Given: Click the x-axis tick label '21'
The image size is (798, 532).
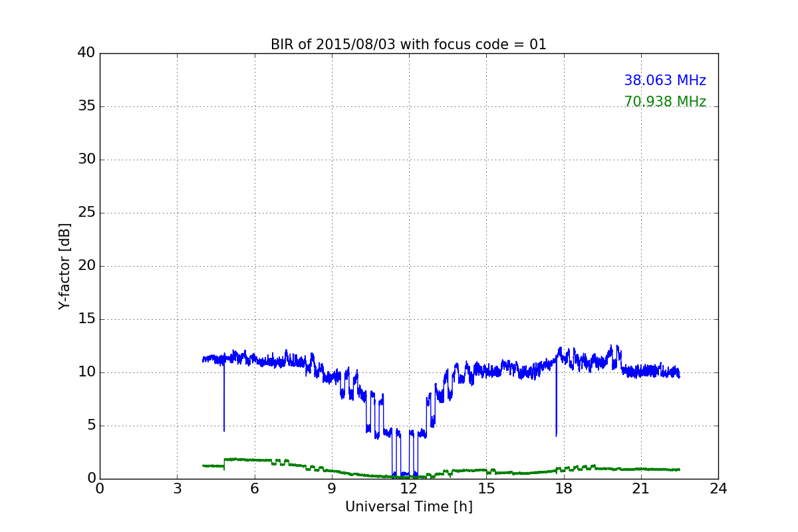Looking at the screenshot, I should coord(641,489).
